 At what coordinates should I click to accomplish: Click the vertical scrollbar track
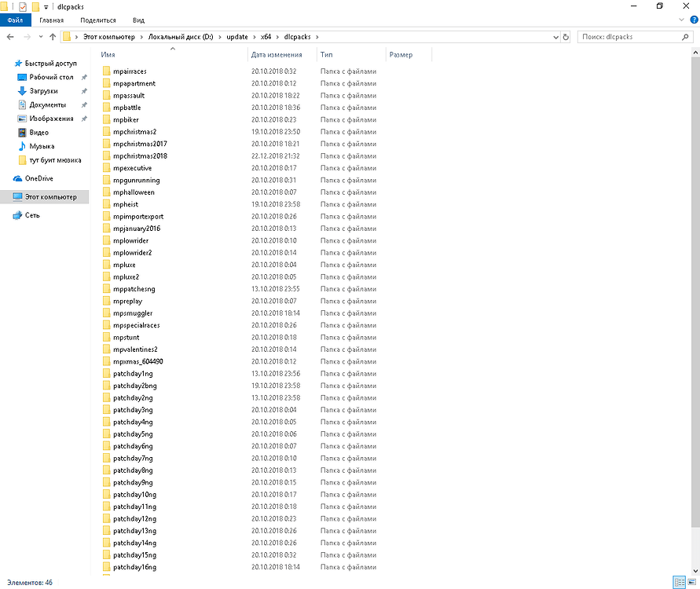695,547
